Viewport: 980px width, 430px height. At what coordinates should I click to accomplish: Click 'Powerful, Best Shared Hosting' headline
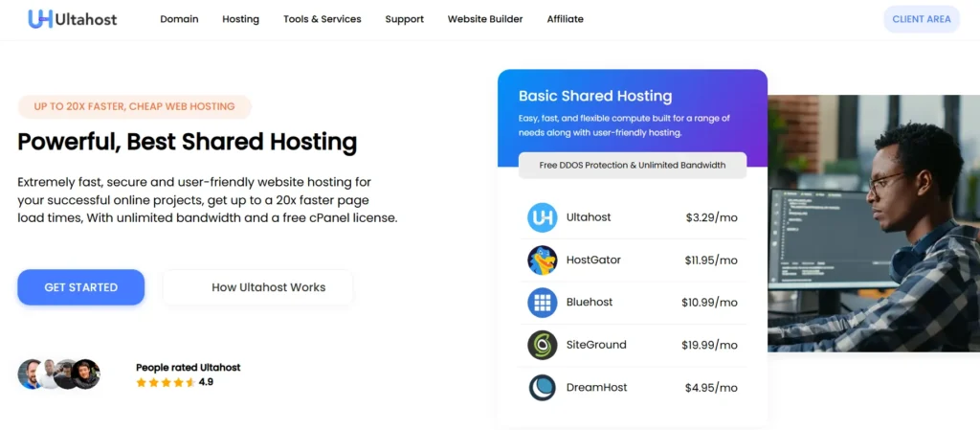coord(187,143)
